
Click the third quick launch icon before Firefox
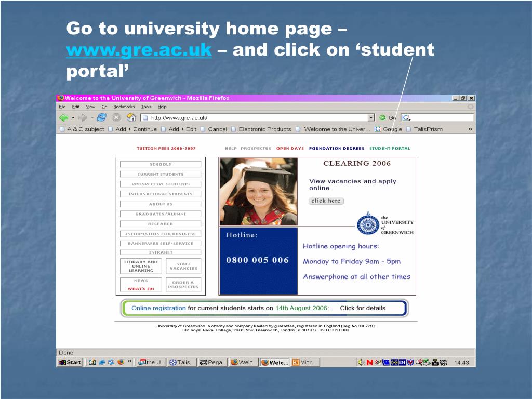(111, 362)
